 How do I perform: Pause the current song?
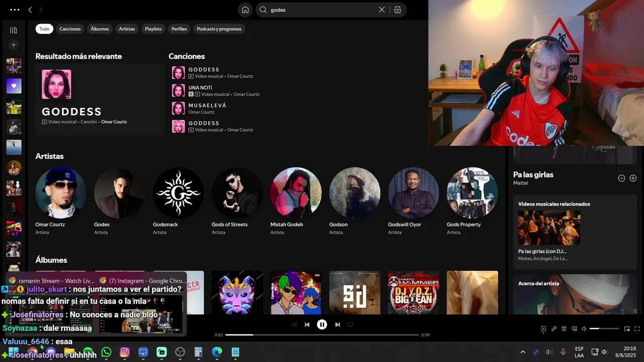click(x=322, y=325)
